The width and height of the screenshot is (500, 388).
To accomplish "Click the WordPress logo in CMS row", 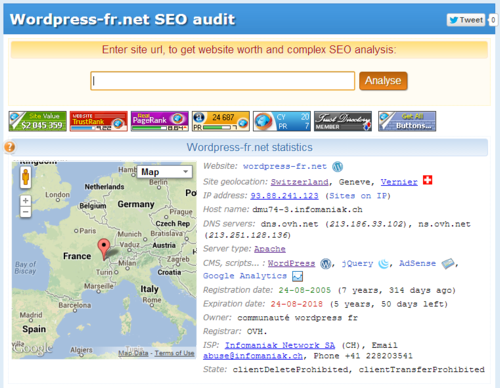I will (326, 264).
